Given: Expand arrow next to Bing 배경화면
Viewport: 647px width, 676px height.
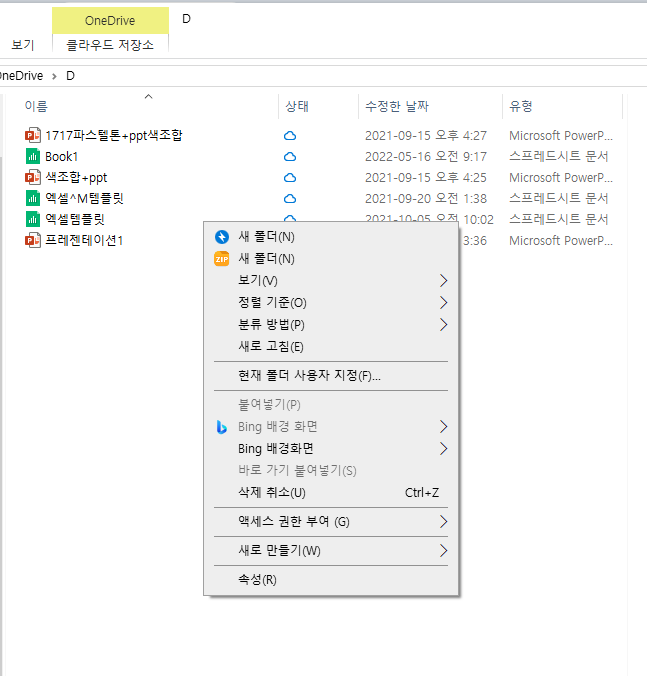Looking at the screenshot, I should [x=444, y=449].
